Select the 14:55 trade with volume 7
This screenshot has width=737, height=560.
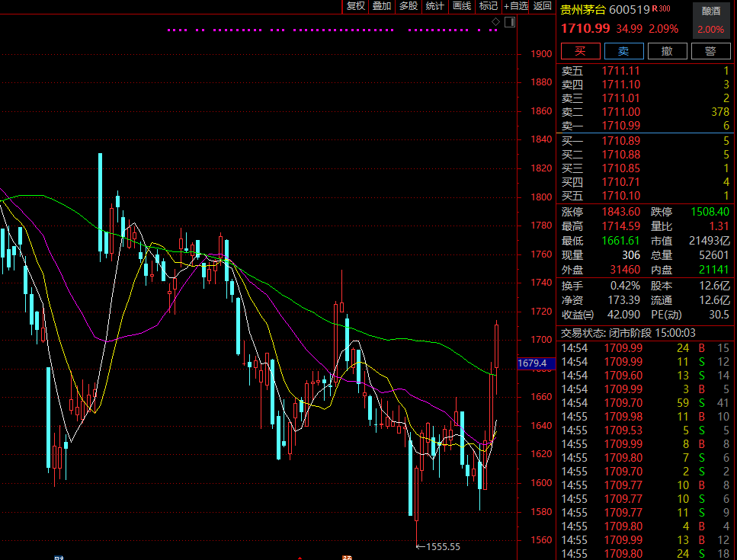[x=646, y=458]
